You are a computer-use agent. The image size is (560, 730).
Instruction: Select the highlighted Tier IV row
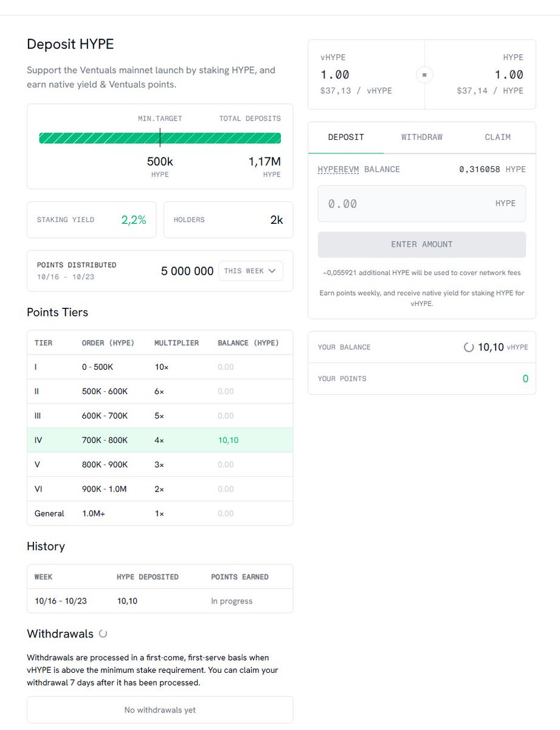point(160,440)
